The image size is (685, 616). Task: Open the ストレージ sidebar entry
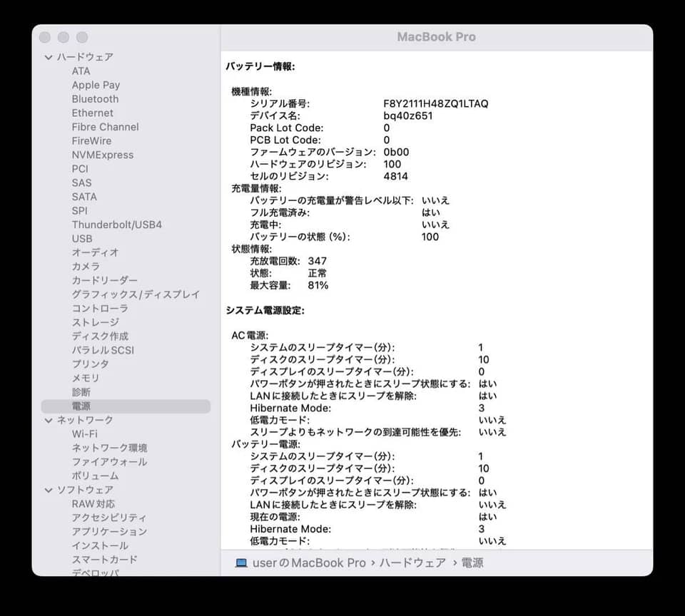(95, 322)
